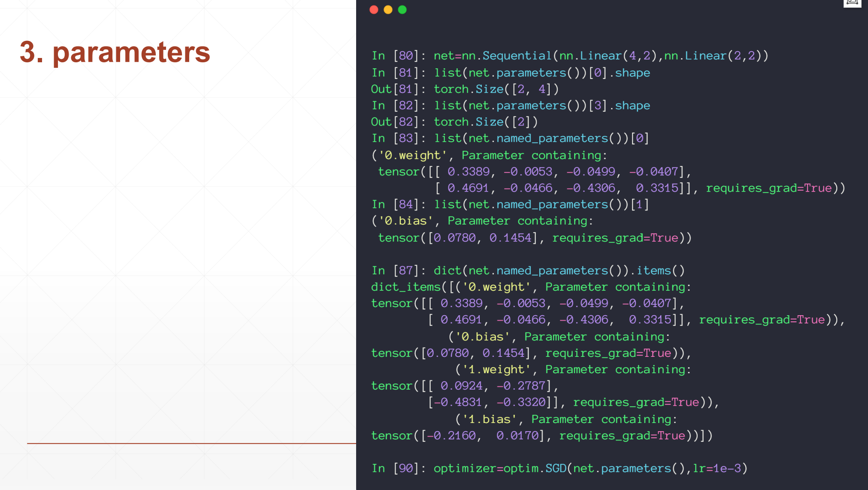Click the '1.bias' parameter name
Image resolution: width=868 pixels, height=490 pixels.
[490, 419]
